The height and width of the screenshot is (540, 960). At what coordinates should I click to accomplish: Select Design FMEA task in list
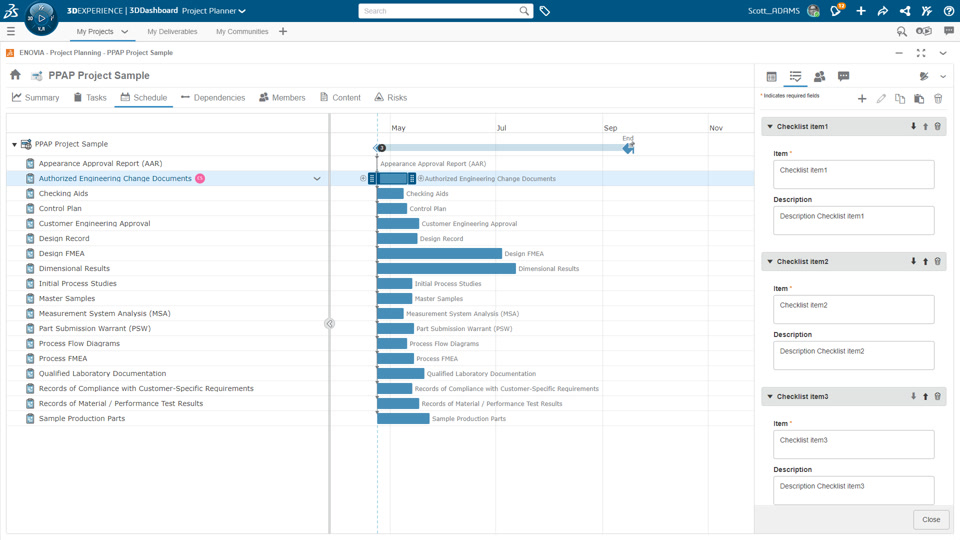[x=62, y=253]
